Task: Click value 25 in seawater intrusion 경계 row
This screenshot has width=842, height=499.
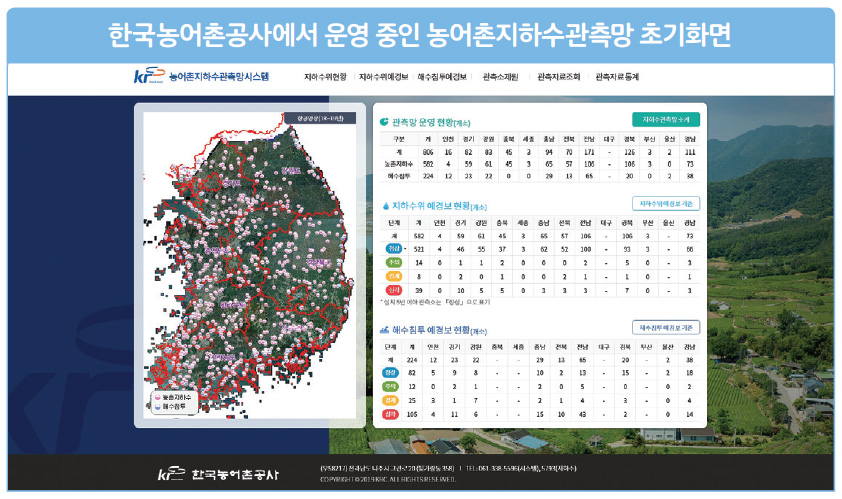Action: point(412,401)
